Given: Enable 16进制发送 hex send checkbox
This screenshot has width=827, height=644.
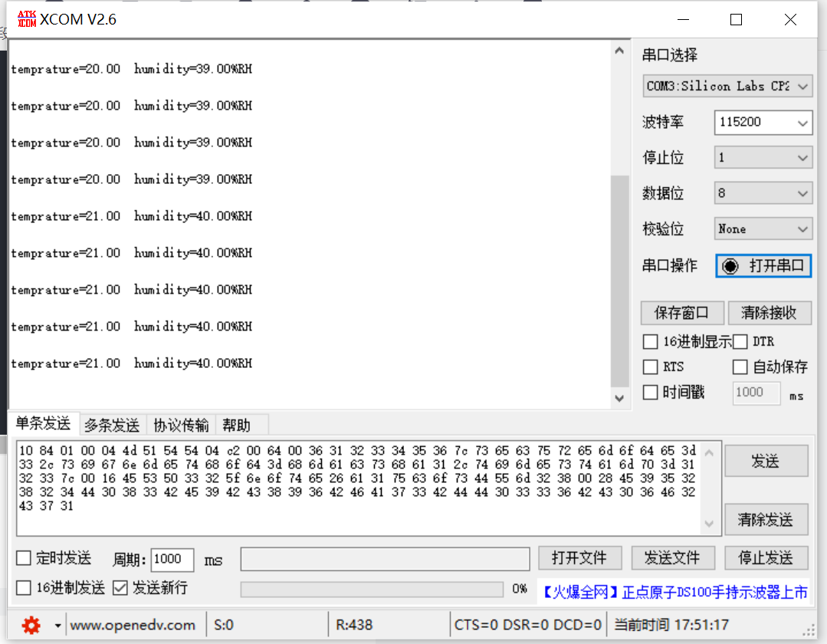Looking at the screenshot, I should coord(24,587).
